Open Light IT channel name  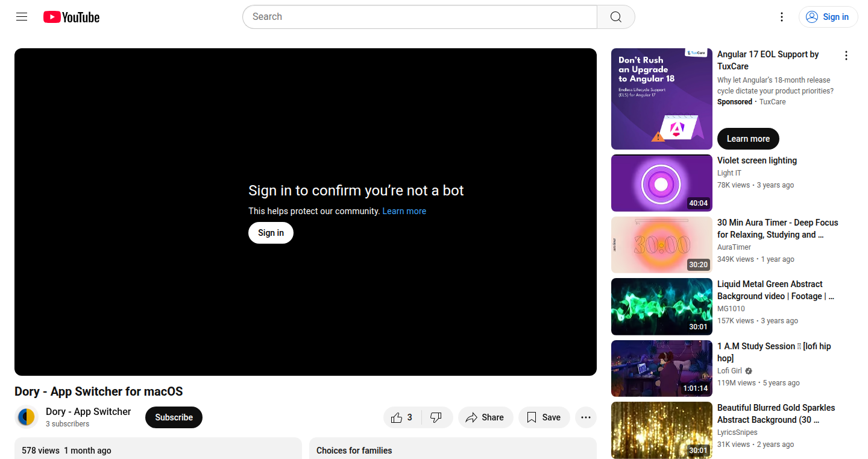[x=729, y=173]
